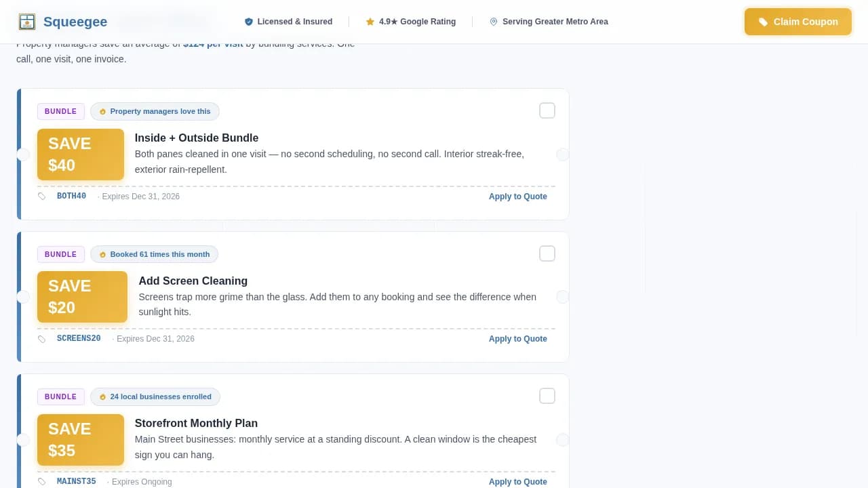Open the Squeegee brand name link
The height and width of the screenshot is (488, 868).
click(75, 22)
